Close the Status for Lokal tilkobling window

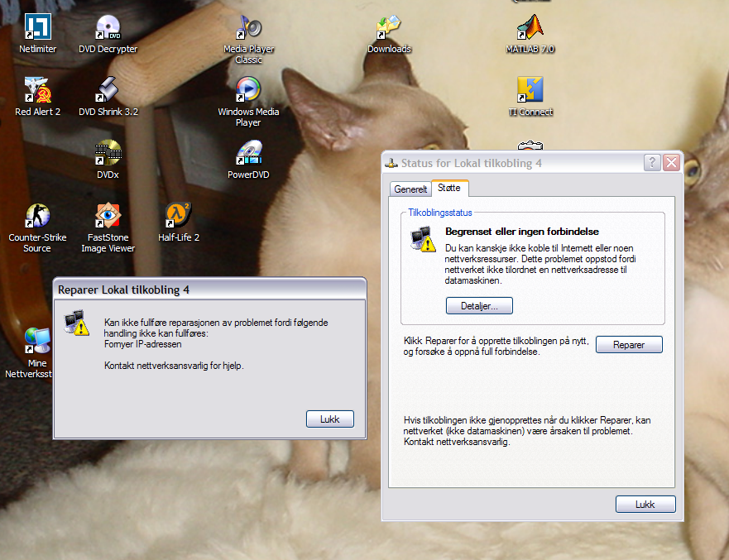coord(671,163)
